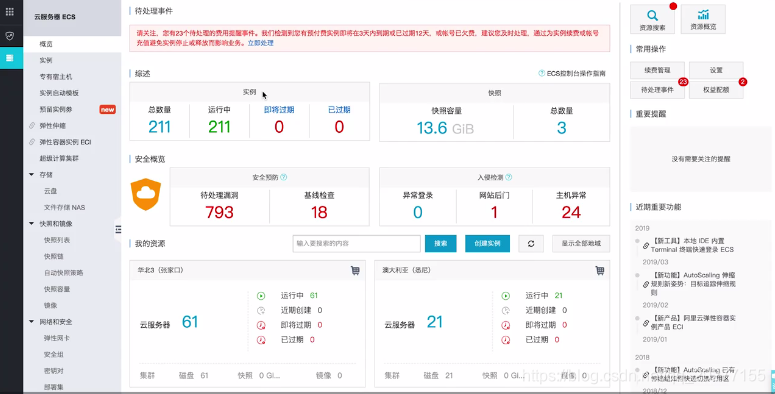The width and height of the screenshot is (775, 394).
Task: Click 云服务器 21 count in 澳大利亚 card
Action: pos(434,322)
